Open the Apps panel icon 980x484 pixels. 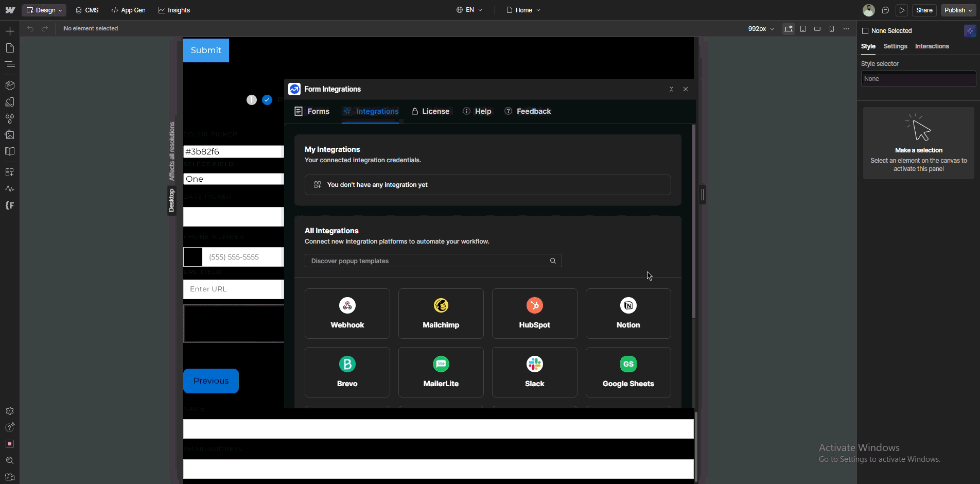tap(10, 172)
